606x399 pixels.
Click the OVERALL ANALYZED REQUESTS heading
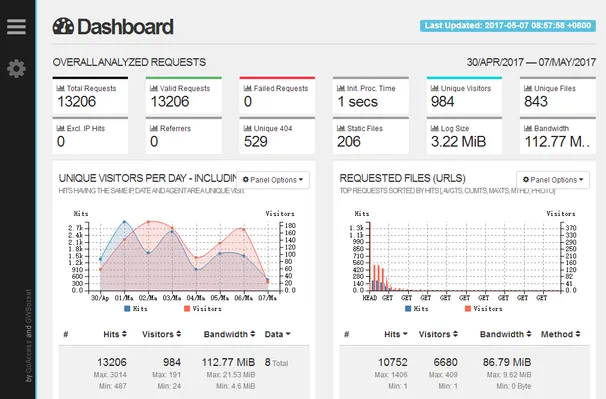click(129, 62)
